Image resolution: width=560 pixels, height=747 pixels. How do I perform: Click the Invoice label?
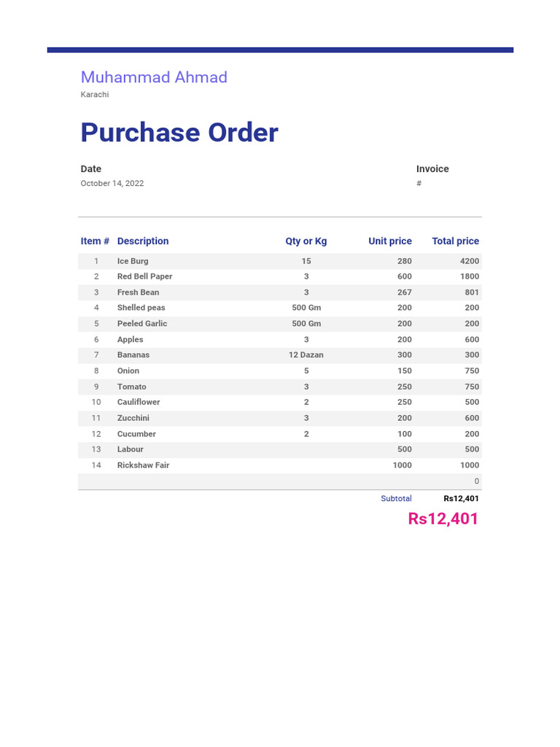[x=432, y=169]
